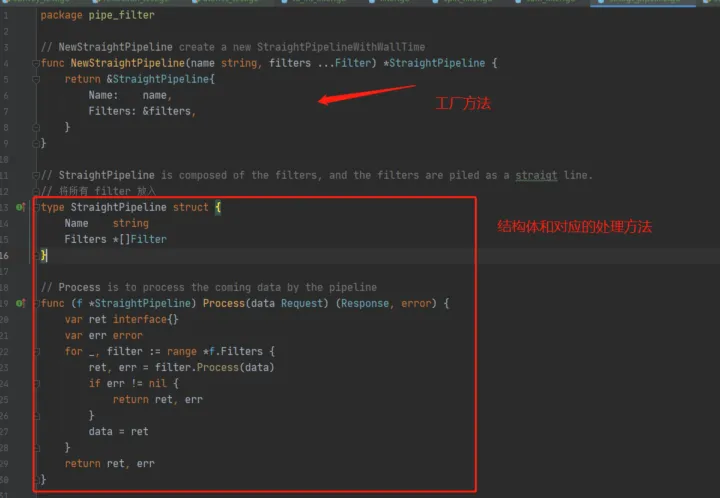Click the &filters value
The height and width of the screenshot is (498, 720).
coord(166,111)
